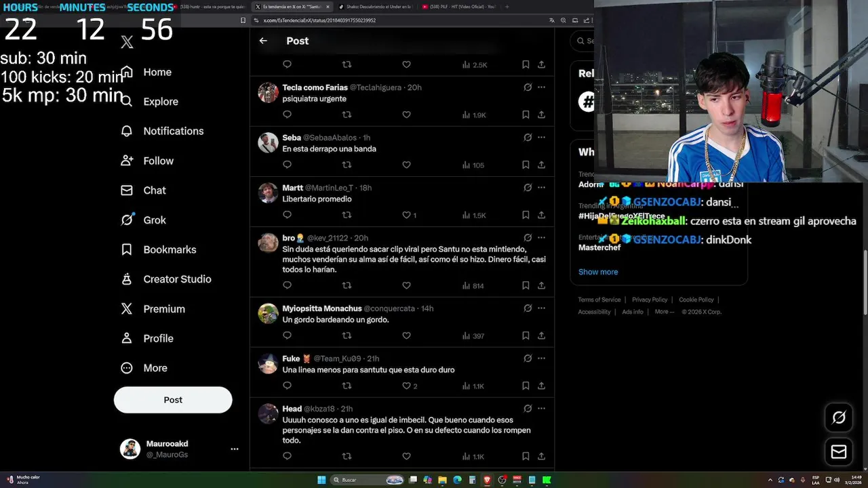The height and width of the screenshot is (488, 868).
Task: Like Tecla como Farias's post
Action: pos(406,115)
